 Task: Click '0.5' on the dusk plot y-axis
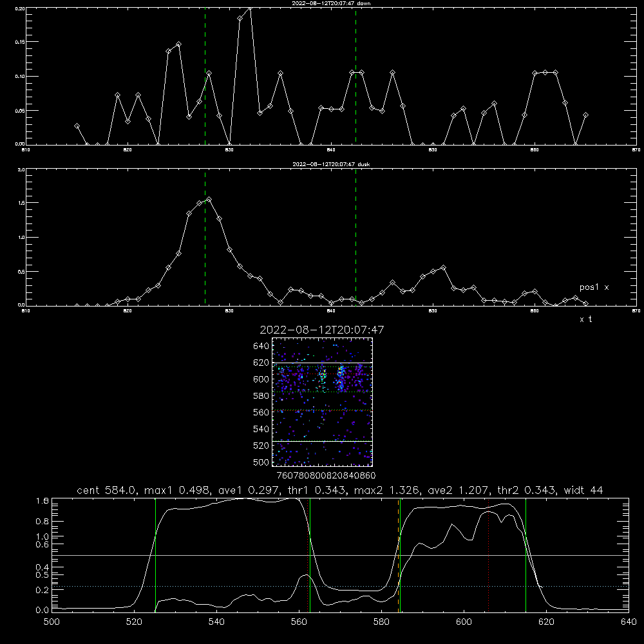click(21, 272)
